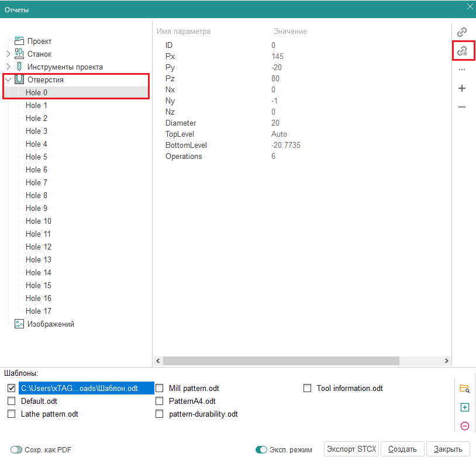Click the three-dots icon in right toolbar

[x=462, y=70]
